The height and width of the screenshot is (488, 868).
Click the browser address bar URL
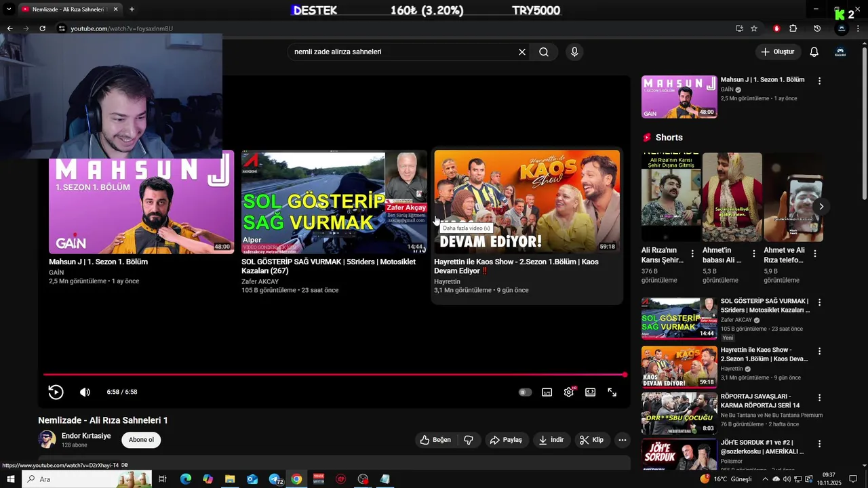[x=122, y=28]
